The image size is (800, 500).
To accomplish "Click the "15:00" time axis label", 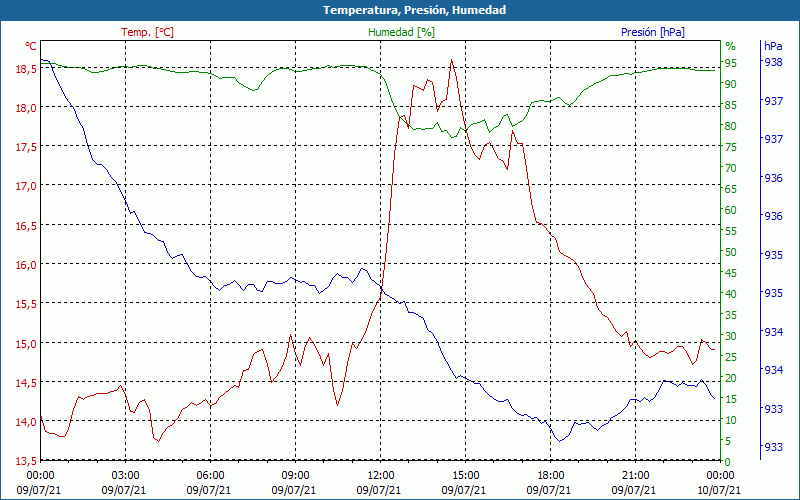I will [x=466, y=476].
